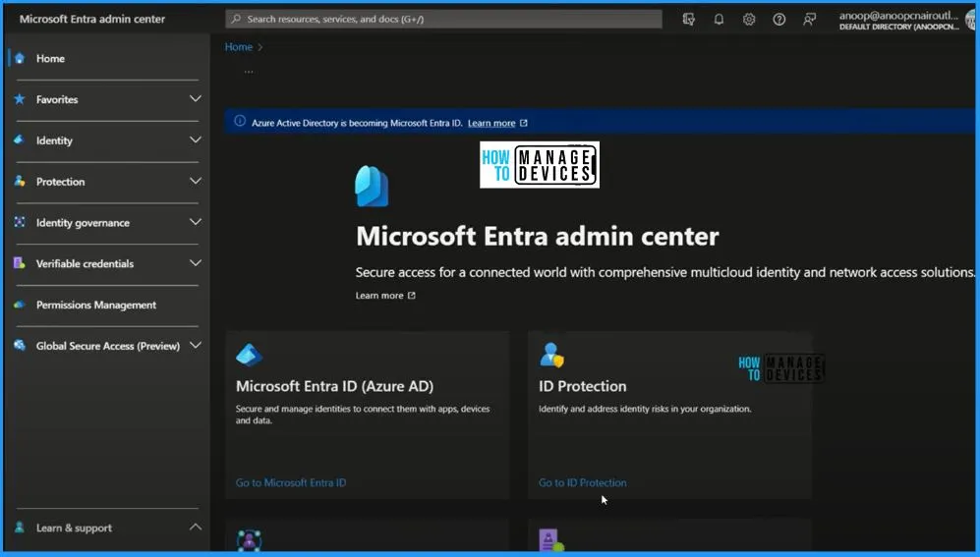Expand the Protection section chevron

click(x=196, y=181)
